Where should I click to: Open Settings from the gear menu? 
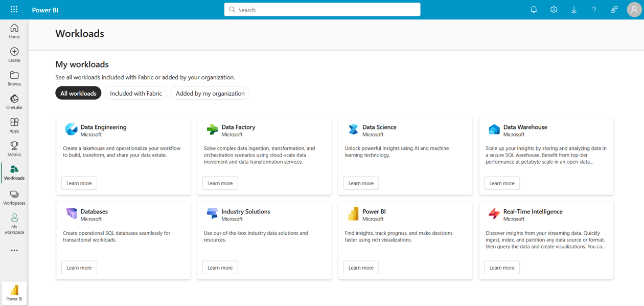[554, 9]
